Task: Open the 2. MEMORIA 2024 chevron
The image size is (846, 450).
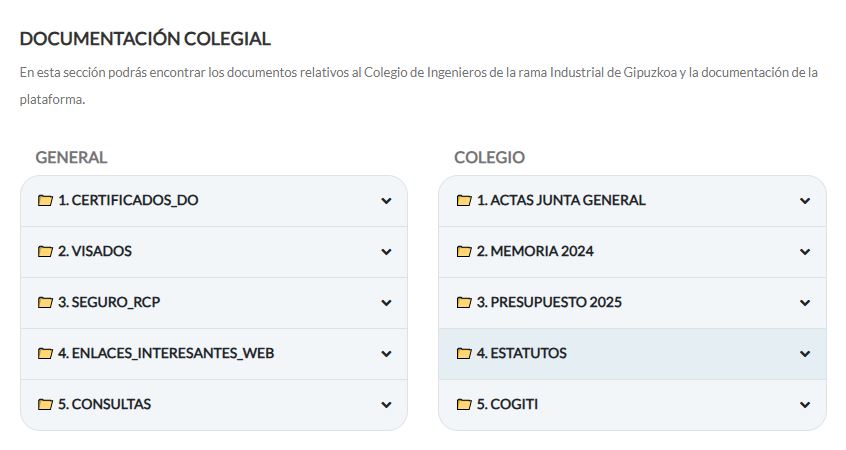Action: (x=805, y=252)
